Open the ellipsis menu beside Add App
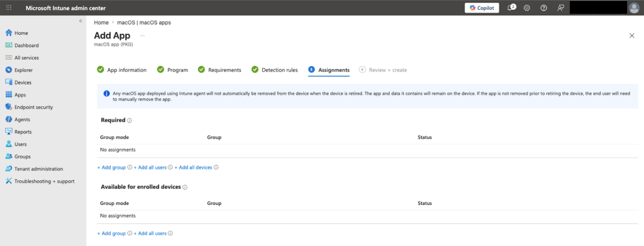The image size is (644, 246). [x=142, y=36]
